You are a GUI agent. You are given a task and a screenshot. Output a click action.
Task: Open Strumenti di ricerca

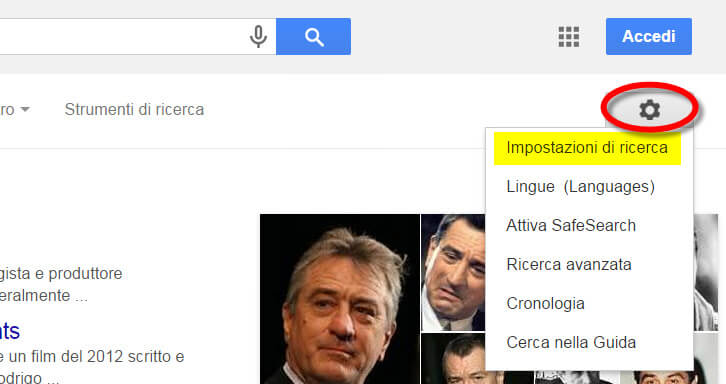(x=134, y=110)
